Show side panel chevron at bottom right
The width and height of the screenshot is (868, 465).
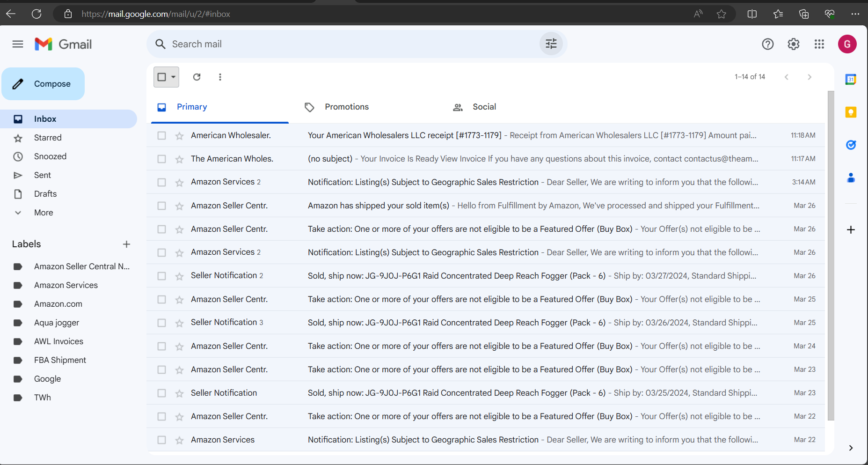coord(851,448)
